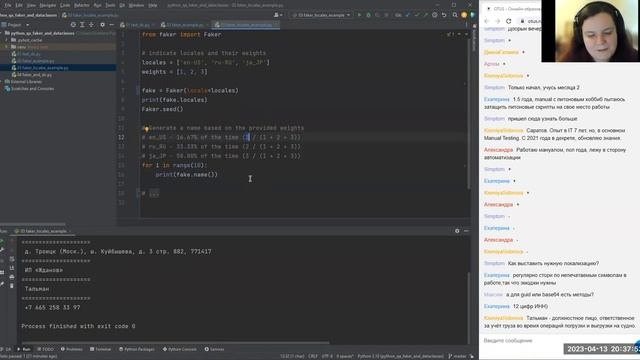Click 'Process finished with exit code 0'
The image size is (640, 360).
pyautogui.click(x=78, y=327)
